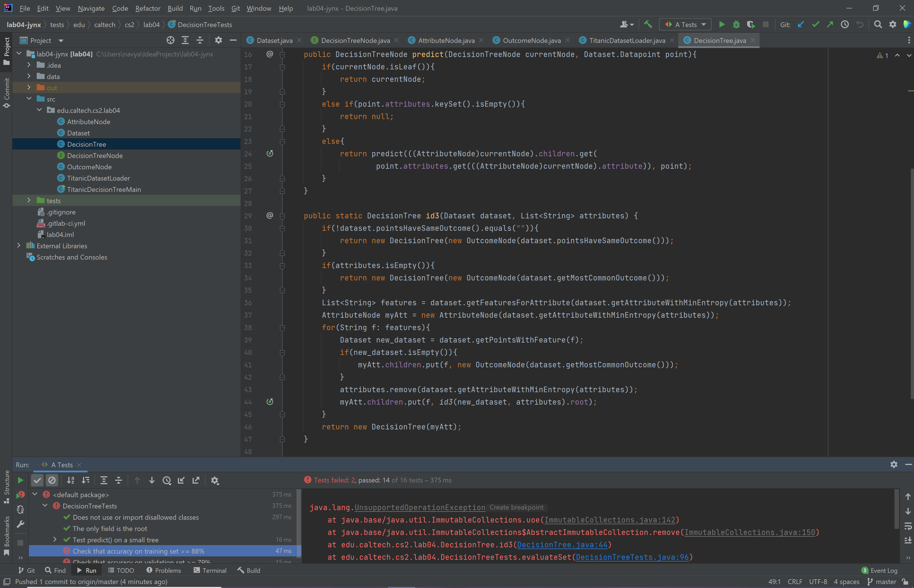Click Git update project arrow icon
Screen dimensions: 914x588
point(801,25)
